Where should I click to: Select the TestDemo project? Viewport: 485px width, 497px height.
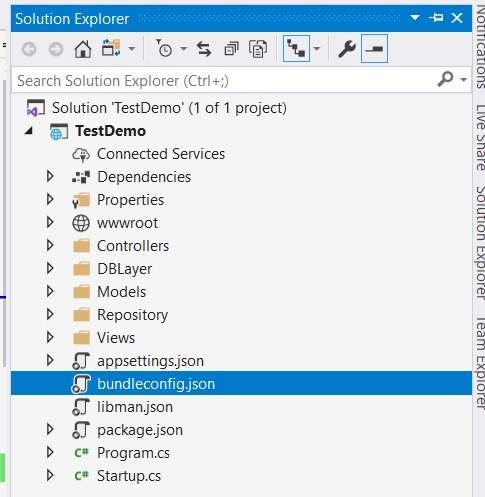(x=111, y=131)
